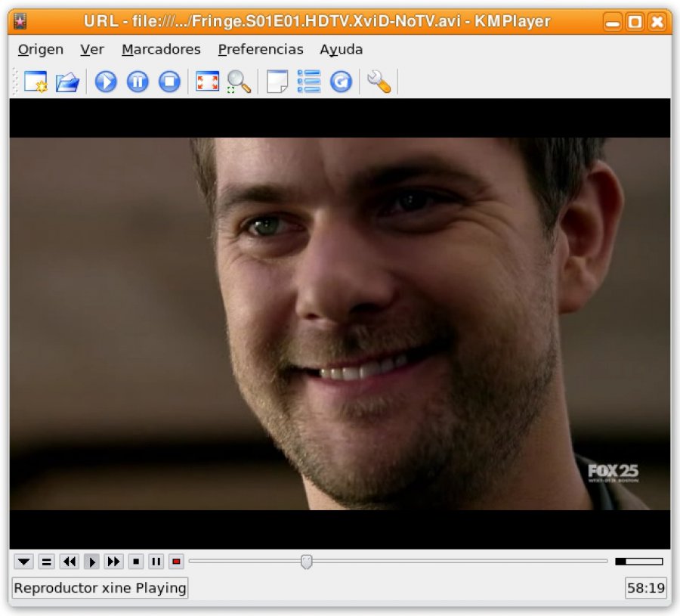The image size is (680, 616).
Task: Click the blank note page icon
Action: pyautogui.click(x=277, y=81)
